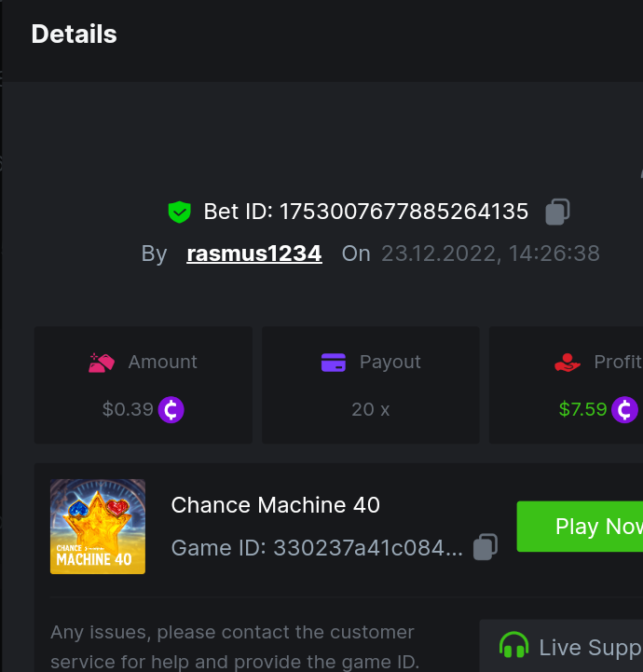
Task: Open the rasmus1234 user profile
Action: click(x=254, y=254)
